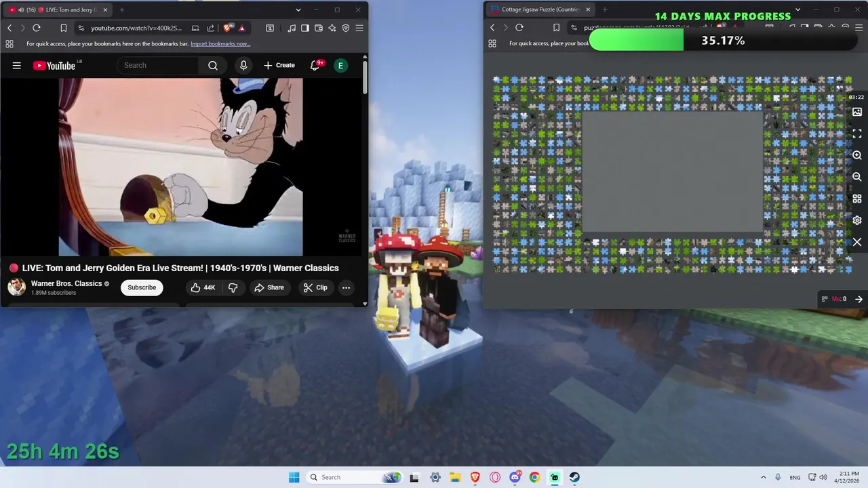Go back in the puzzle browser window
The height and width of the screenshot is (488, 868).
click(492, 28)
